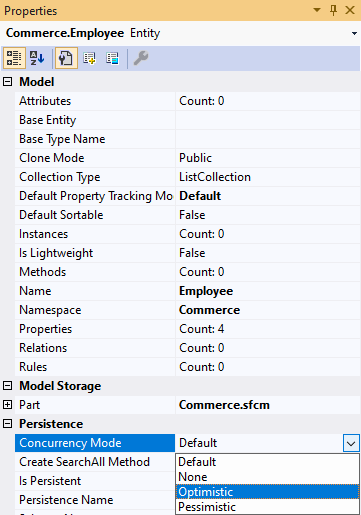Click the Concurrency Mode dropdown arrow
Screen dimensions: 361x515
351,443
